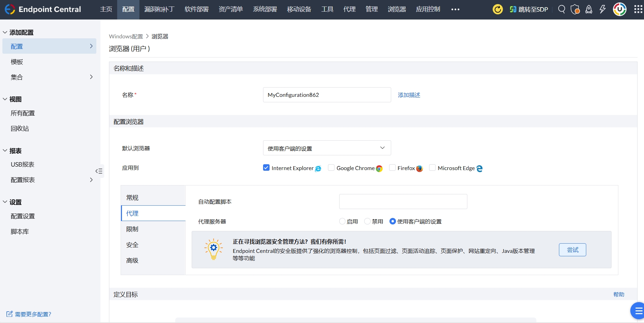Image resolution: width=644 pixels, height=323 pixels.
Task: Collapse the sidebar using the toggle icon
Action: 99,171
